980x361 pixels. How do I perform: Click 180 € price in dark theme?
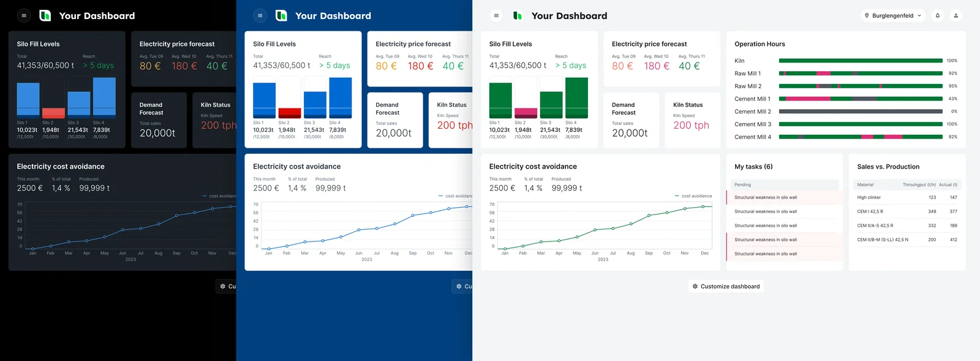click(x=184, y=66)
